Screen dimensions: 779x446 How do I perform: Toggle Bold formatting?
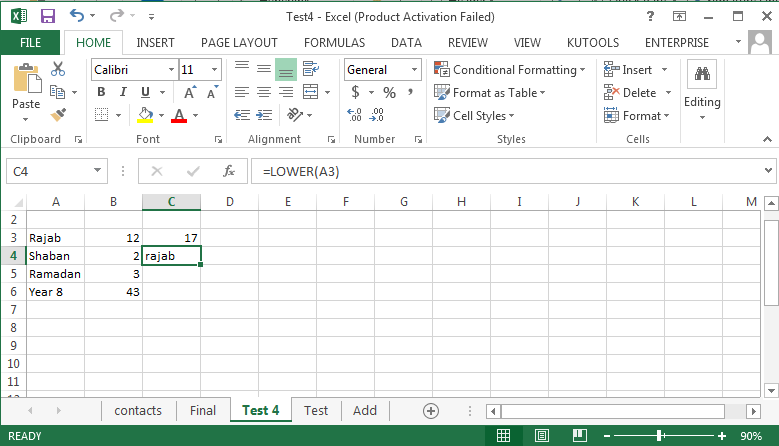coord(101,92)
